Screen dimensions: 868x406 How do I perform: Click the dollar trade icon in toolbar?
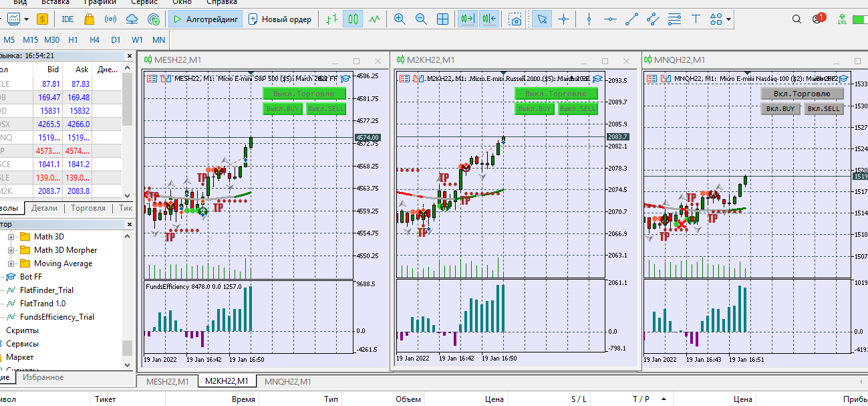point(43,19)
